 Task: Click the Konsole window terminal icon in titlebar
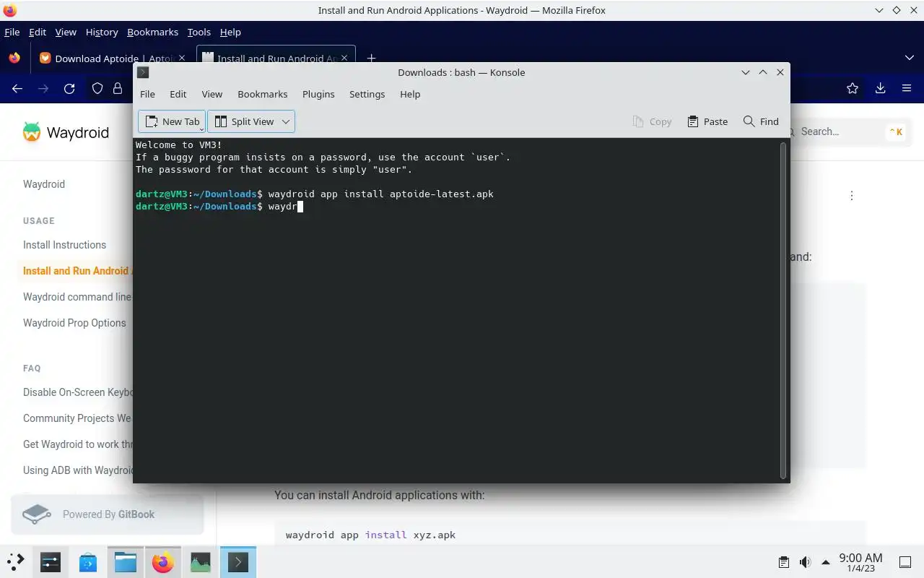click(143, 72)
